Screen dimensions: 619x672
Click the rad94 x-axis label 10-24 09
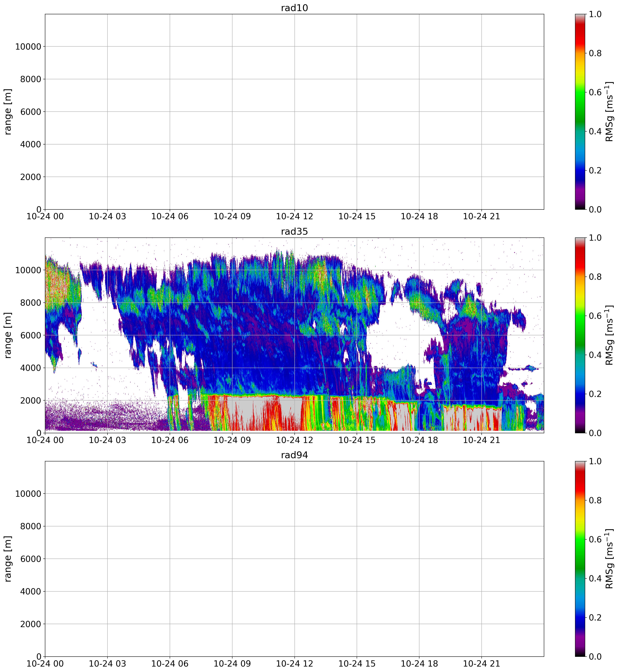click(232, 664)
